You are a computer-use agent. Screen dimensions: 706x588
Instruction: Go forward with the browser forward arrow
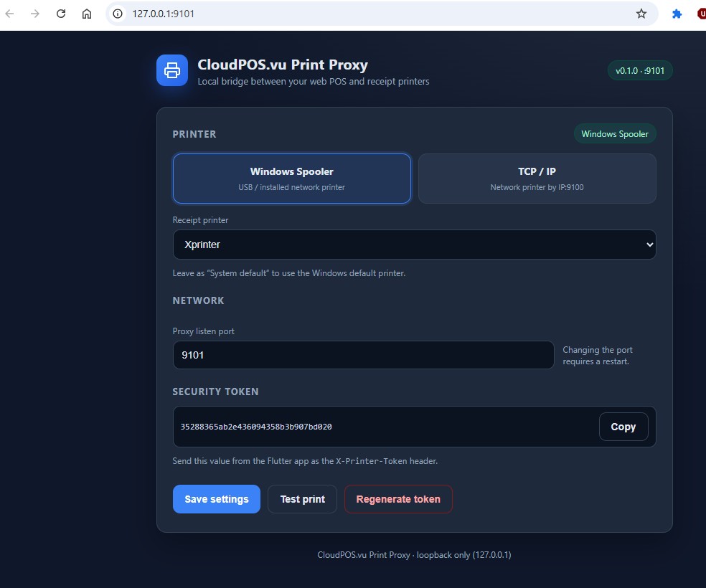click(35, 14)
